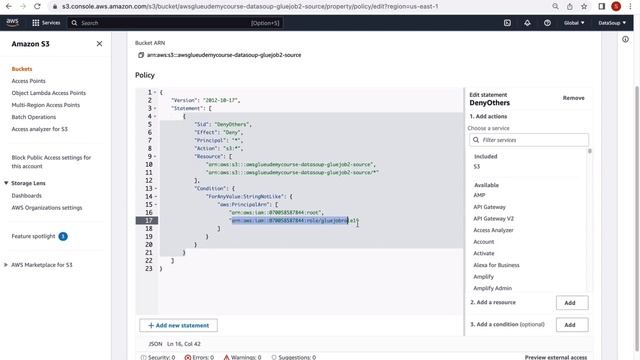Click Preview external access
640x360 pixels.
[556, 357]
